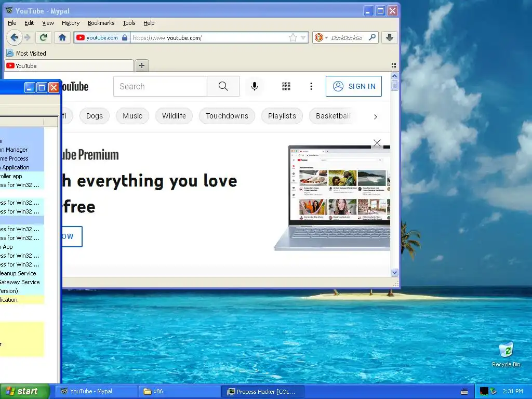Image resolution: width=532 pixels, height=399 pixels.
Task: Show the tab groups grid icon
Action: [394, 65]
